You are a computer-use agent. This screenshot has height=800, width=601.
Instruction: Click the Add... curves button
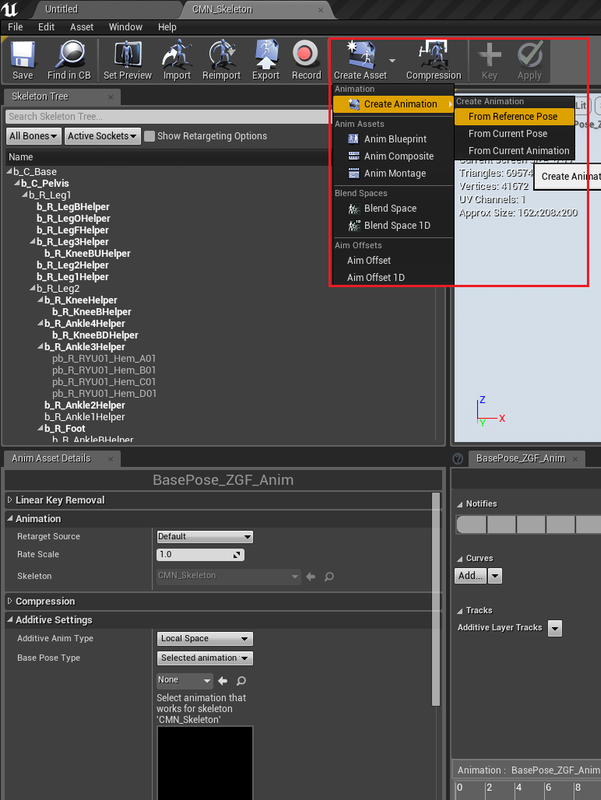tap(470, 576)
